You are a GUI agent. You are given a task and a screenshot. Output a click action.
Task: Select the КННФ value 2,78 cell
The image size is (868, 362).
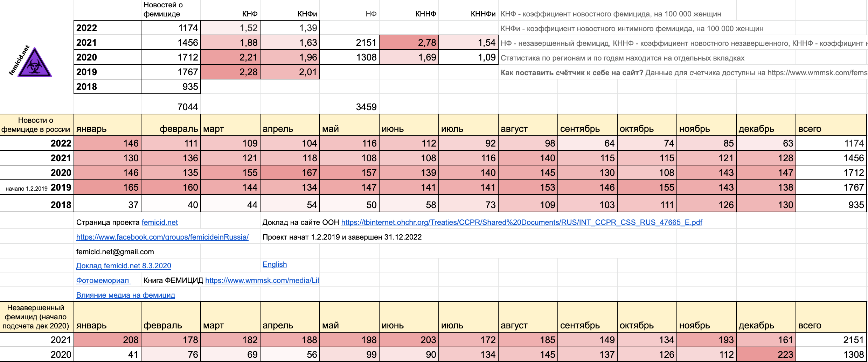409,42
